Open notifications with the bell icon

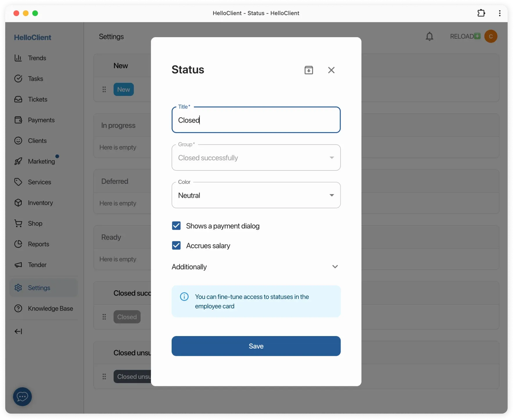429,36
